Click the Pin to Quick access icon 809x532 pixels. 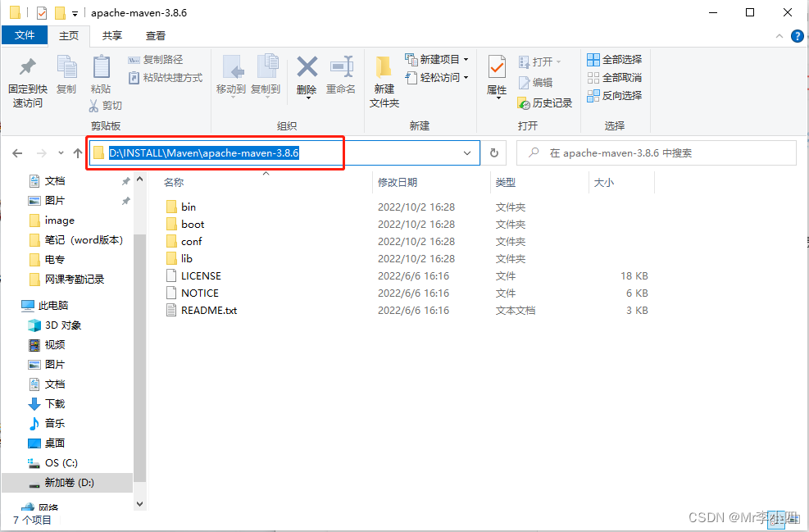(27, 67)
